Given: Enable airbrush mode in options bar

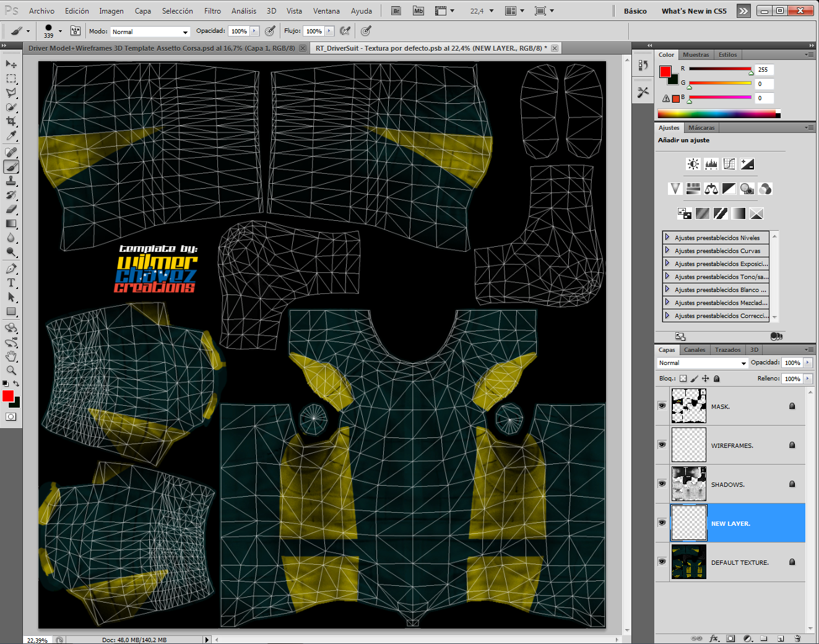Looking at the screenshot, I should pyautogui.click(x=345, y=30).
